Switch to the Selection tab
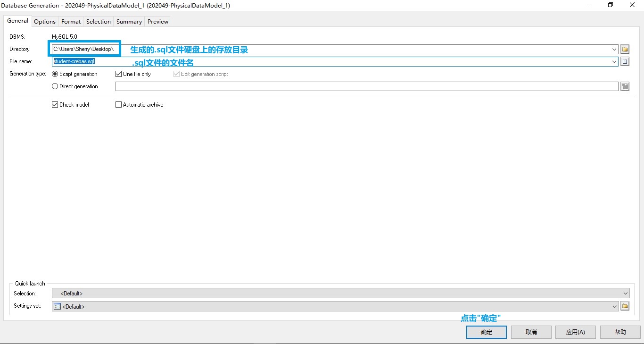Viewport: 644px width, 344px height. click(x=98, y=21)
